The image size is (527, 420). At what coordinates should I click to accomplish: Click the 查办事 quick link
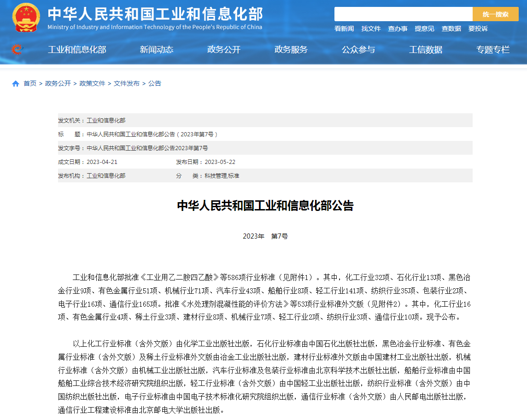click(398, 29)
